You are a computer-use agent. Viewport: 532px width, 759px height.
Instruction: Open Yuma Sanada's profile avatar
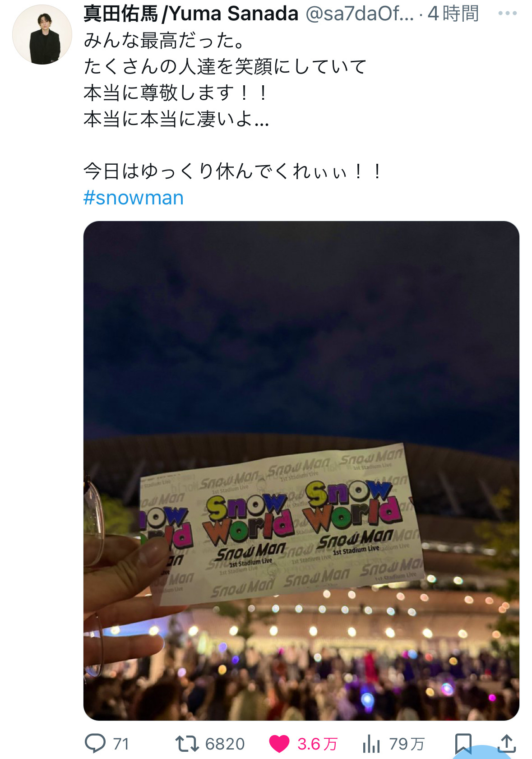[x=42, y=35]
